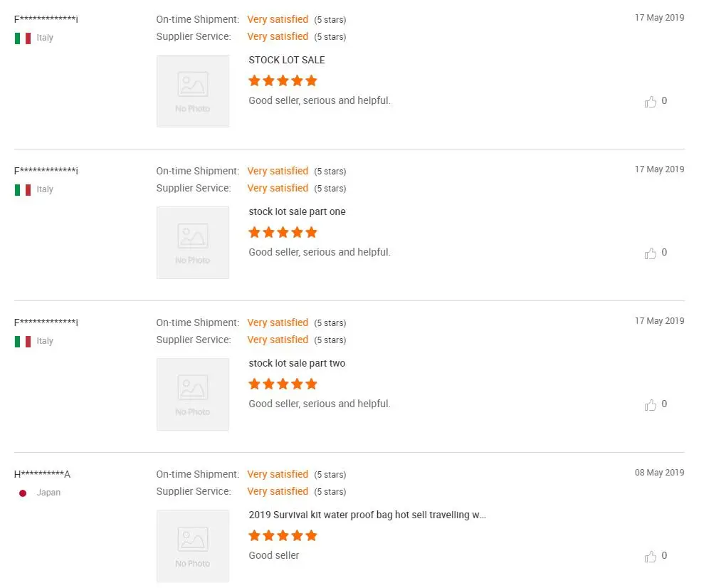
Task: Click the Japan flag icon
Action: pos(23,493)
